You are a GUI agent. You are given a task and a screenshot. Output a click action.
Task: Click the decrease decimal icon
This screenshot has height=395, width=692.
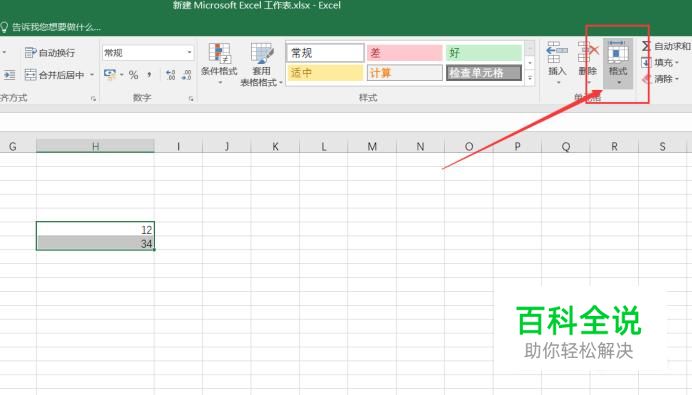click(x=187, y=75)
